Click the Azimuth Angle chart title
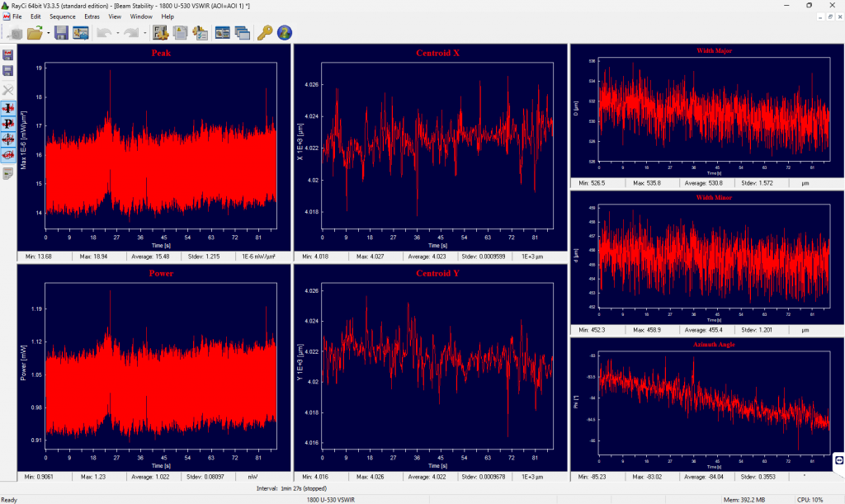Screen dimensions: 845x504 pyautogui.click(x=714, y=344)
